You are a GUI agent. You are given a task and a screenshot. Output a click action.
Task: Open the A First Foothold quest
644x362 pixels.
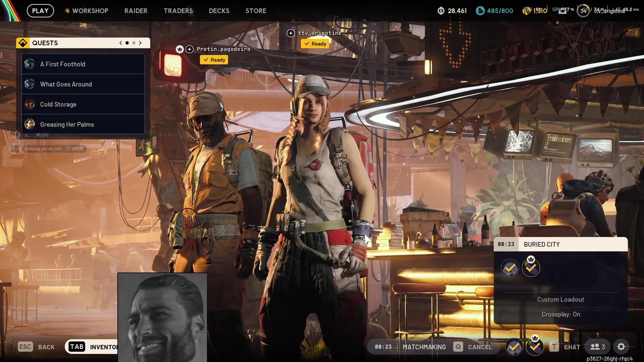(83, 64)
